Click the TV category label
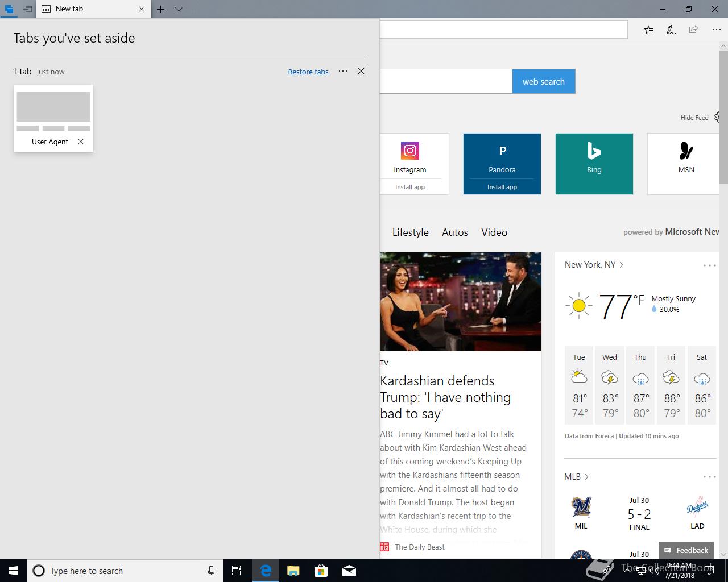The image size is (728, 582). coord(384,363)
